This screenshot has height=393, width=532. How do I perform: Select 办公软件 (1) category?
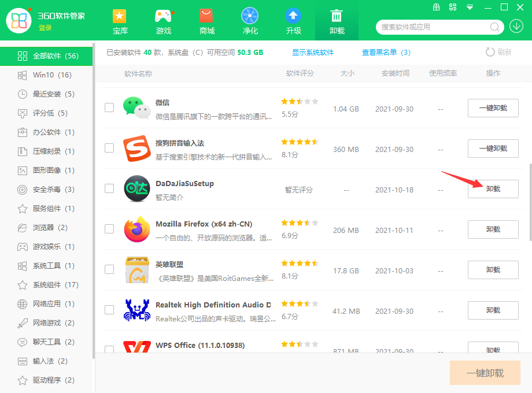(46, 132)
